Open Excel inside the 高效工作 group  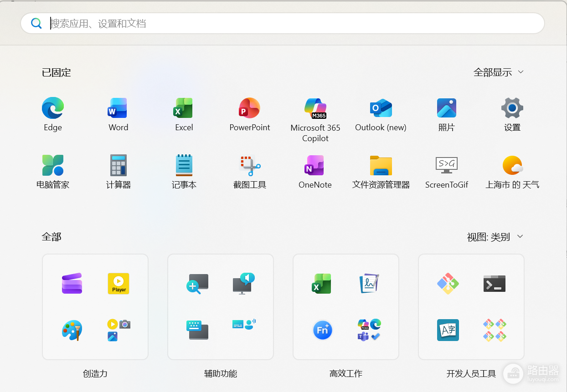pyautogui.click(x=322, y=283)
